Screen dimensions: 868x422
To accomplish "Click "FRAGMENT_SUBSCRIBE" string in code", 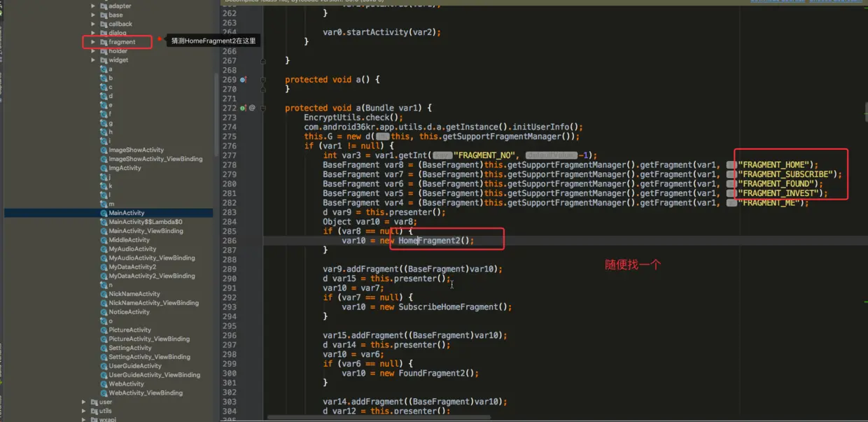I will point(785,174).
